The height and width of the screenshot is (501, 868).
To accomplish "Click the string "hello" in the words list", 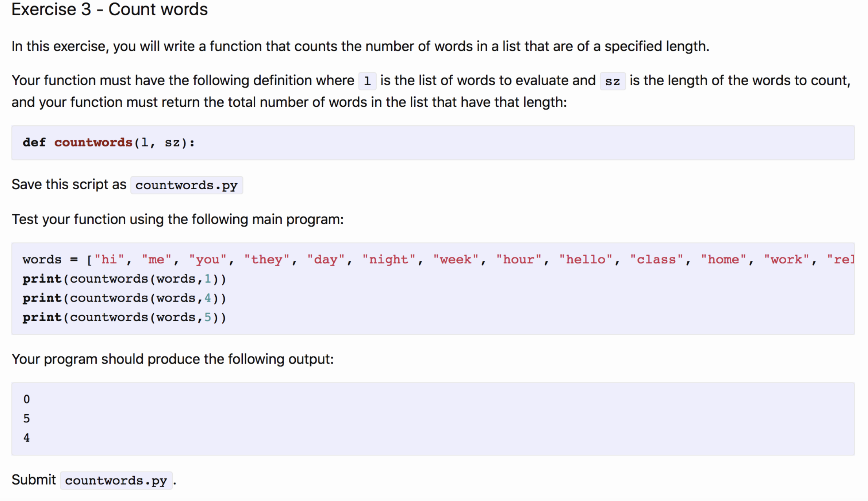I will click(x=585, y=260).
